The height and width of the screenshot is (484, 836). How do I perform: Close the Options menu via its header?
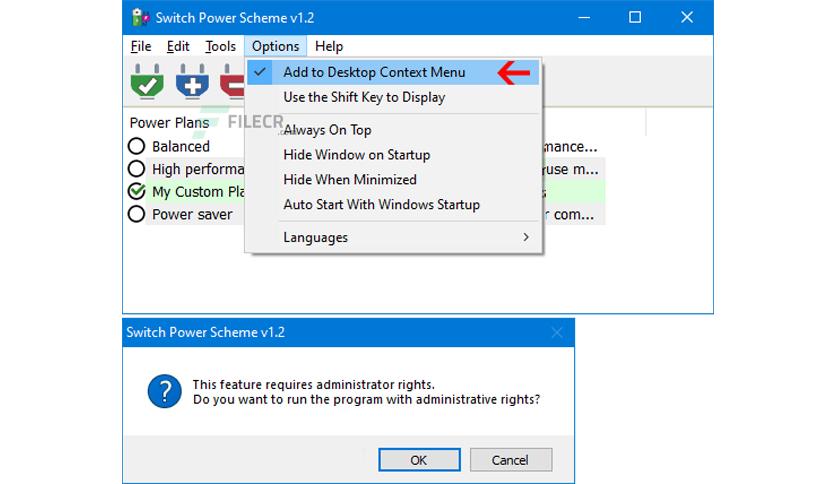tap(276, 46)
